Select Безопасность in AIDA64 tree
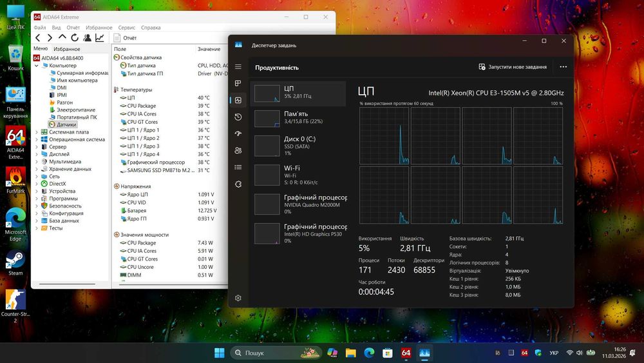Image resolution: width=644 pixels, height=363 pixels. 61,206
